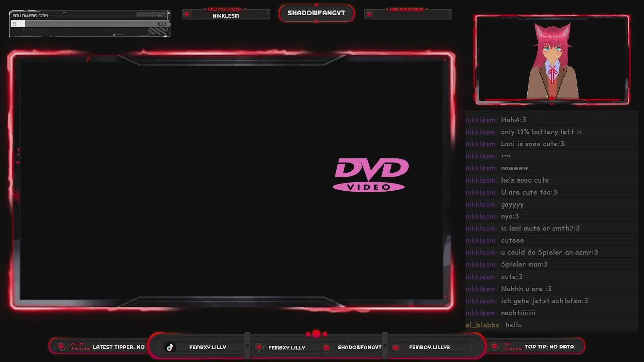Select the SHADOWFANGVT title badge at top
The image size is (644, 362).
pyautogui.click(x=316, y=13)
